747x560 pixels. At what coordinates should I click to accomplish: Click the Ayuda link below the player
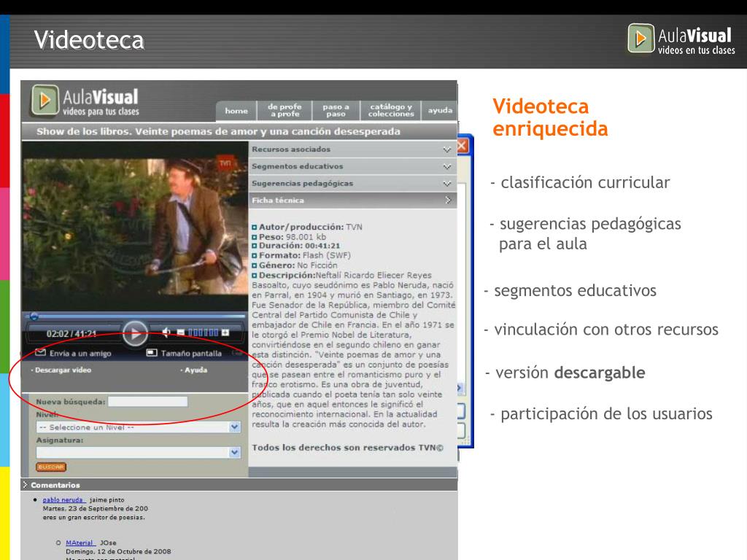click(194, 370)
